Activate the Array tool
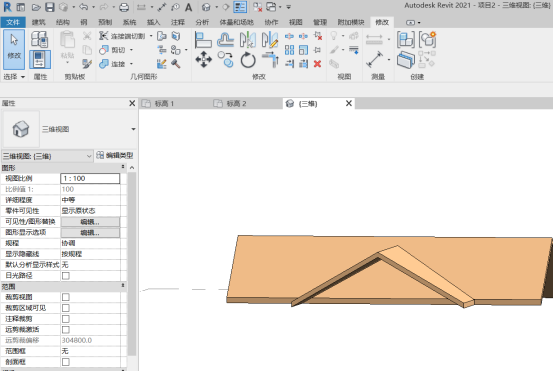 pos(289,50)
